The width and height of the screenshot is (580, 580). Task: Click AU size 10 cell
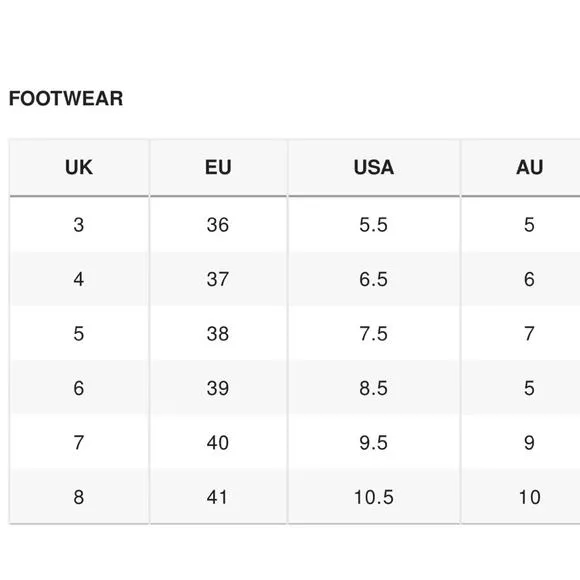click(521, 496)
